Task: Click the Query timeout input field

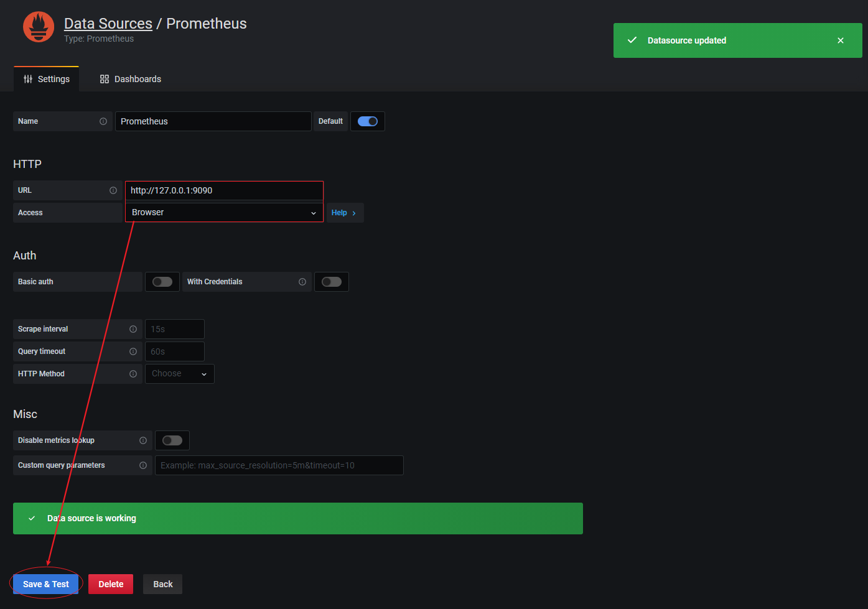Action: pos(175,351)
